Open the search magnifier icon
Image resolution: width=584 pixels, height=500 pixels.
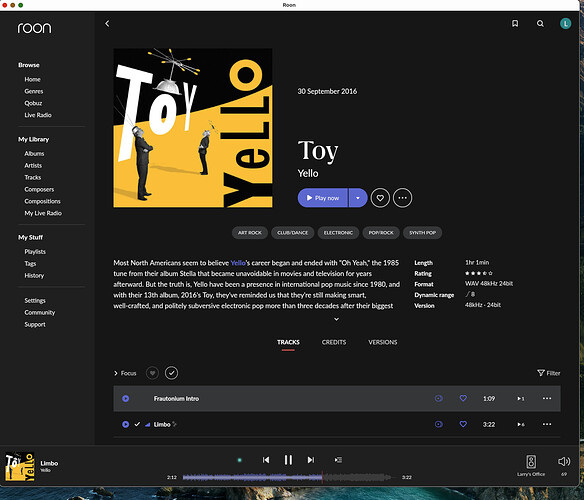(540, 23)
